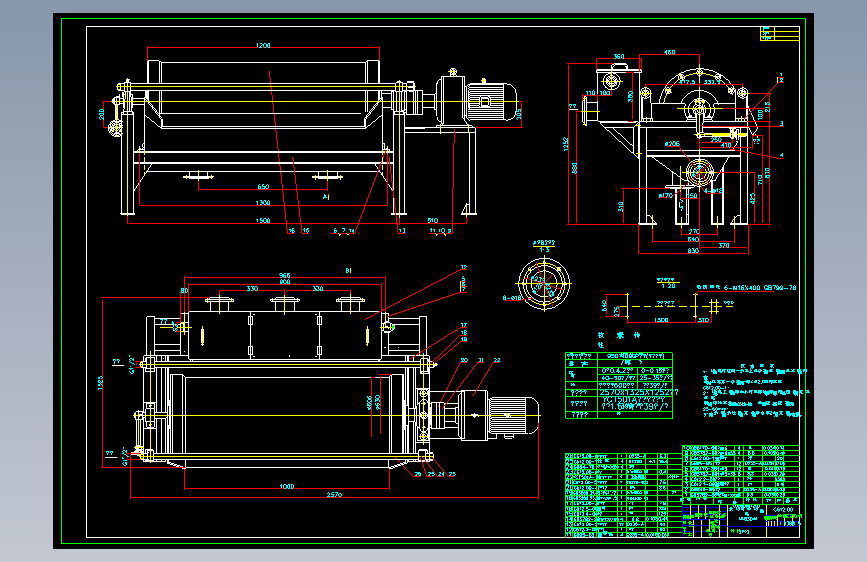Select the vertical 1252 height dimension
The image size is (867, 562).
click(x=566, y=144)
